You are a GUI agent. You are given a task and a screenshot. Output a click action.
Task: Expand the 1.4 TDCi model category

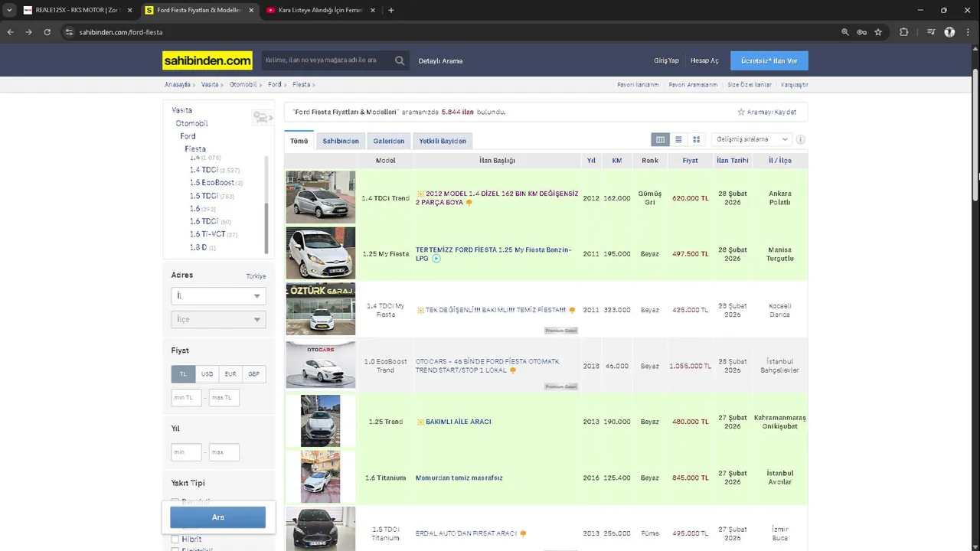point(204,170)
